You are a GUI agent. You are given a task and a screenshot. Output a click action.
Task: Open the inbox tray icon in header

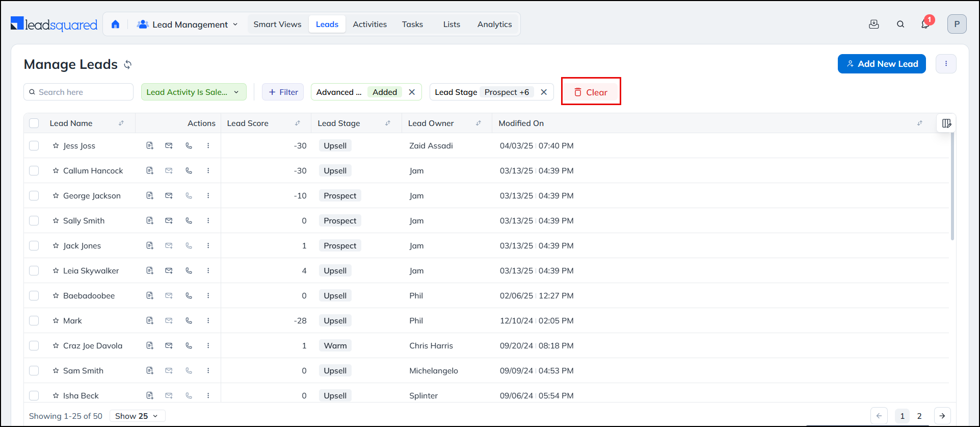[874, 24]
